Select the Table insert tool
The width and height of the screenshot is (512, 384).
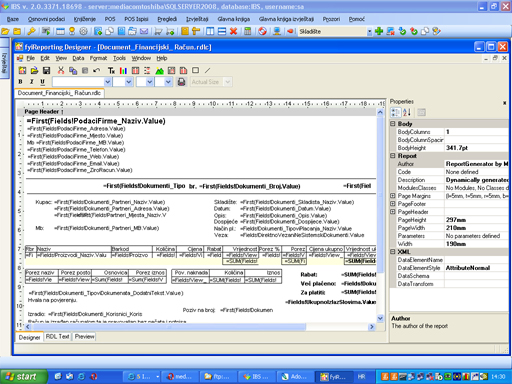(135, 70)
